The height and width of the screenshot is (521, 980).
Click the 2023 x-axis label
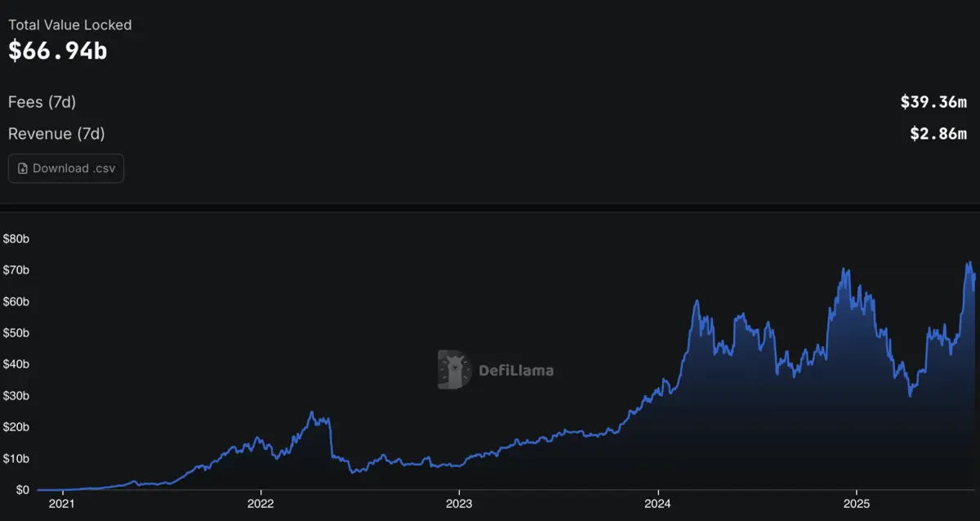[x=459, y=504]
